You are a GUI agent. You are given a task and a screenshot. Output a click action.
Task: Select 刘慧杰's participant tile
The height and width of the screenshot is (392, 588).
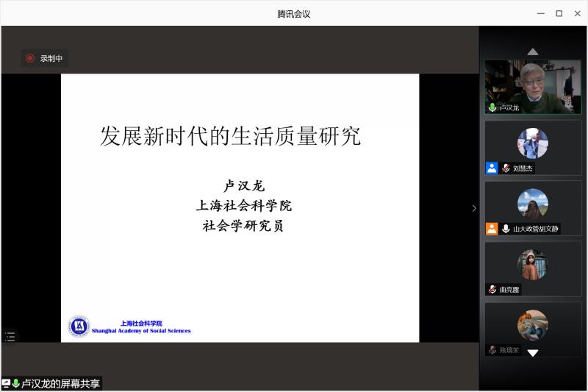tap(533, 146)
